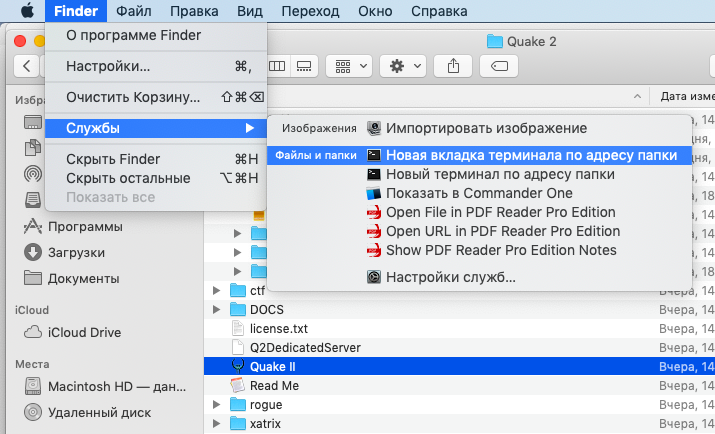Click the Настройки служб gear icon

point(374,277)
